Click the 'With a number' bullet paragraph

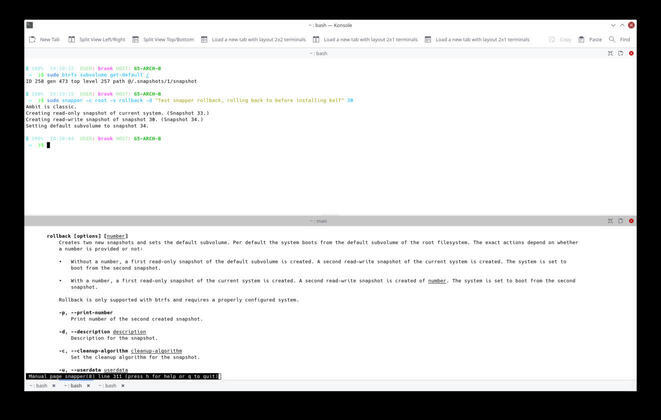323,284
